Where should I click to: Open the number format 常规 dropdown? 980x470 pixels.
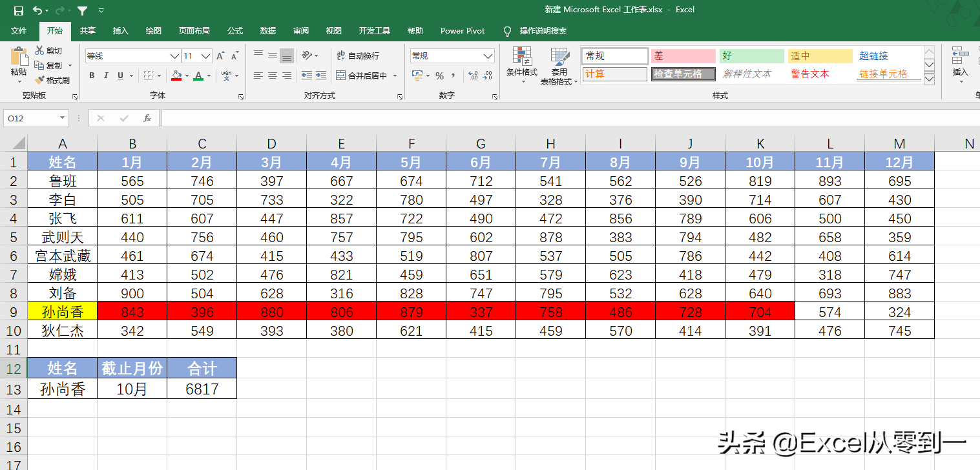pyautogui.click(x=488, y=56)
